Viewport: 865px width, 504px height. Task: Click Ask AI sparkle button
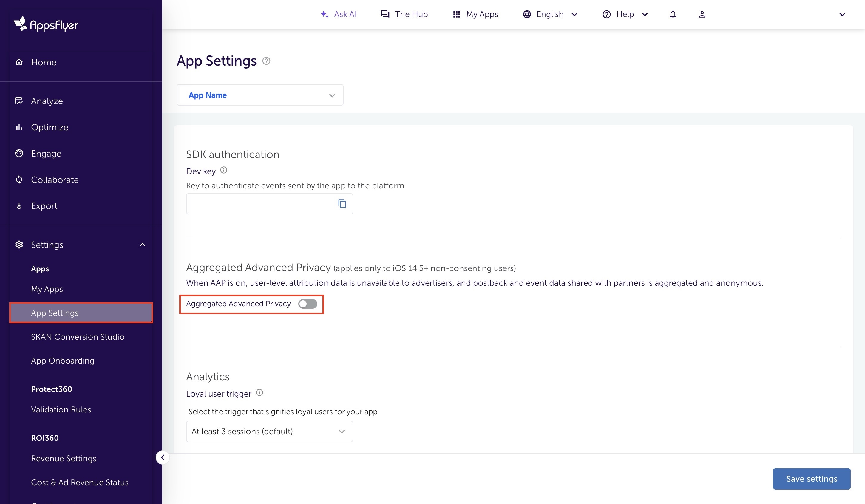pos(339,14)
